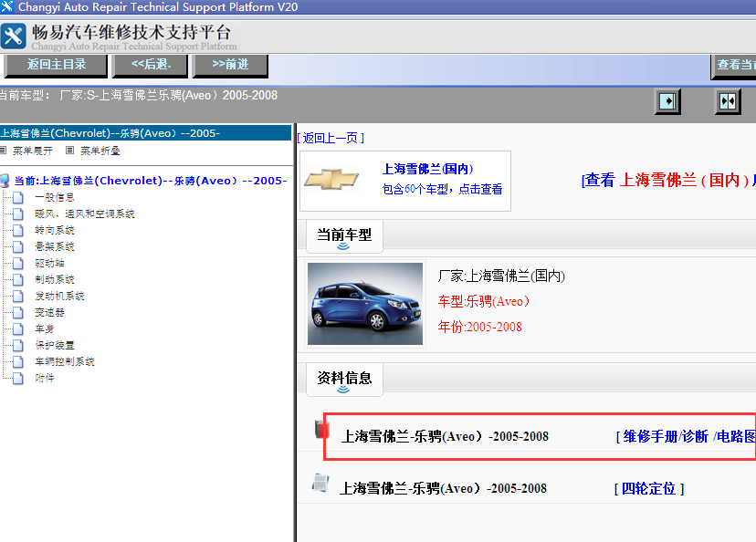Click the document icon beside 附件
Viewport: 756px width, 542px height.
18,378
